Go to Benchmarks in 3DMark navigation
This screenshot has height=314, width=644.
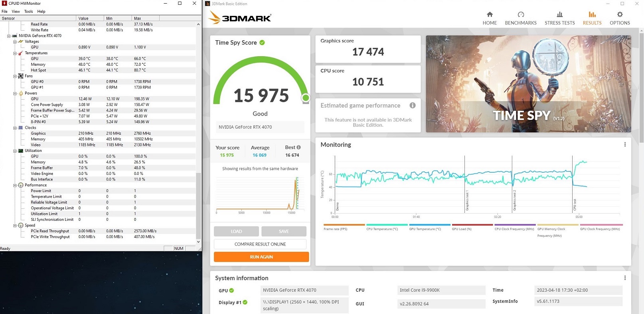click(521, 18)
